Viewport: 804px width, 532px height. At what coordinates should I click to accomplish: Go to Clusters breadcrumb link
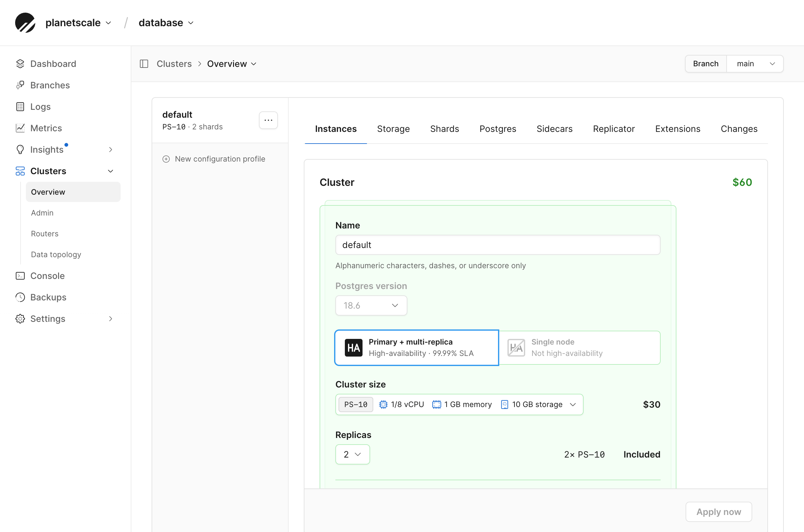[x=174, y=64]
